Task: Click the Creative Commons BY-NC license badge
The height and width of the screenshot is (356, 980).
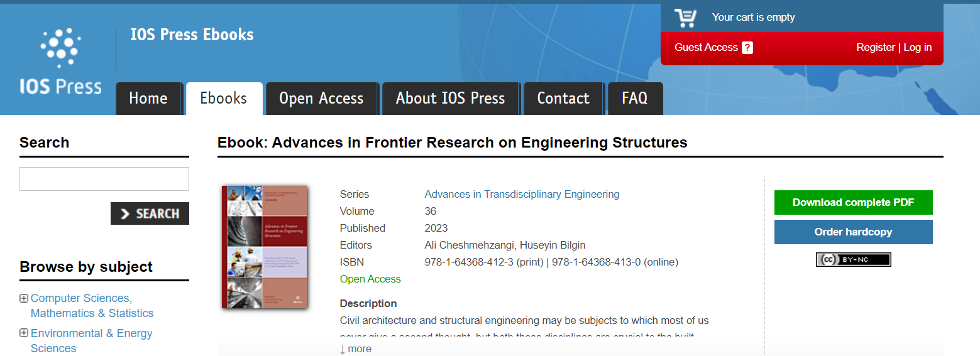Action: click(853, 259)
